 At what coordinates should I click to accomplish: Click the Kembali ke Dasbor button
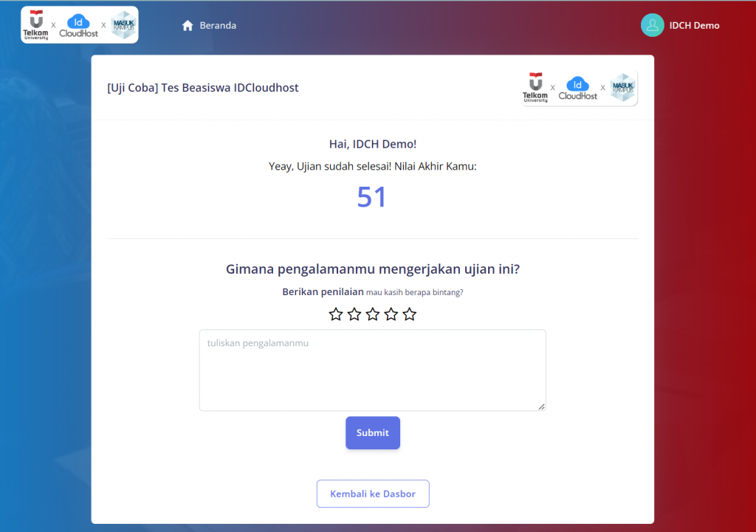pos(373,494)
